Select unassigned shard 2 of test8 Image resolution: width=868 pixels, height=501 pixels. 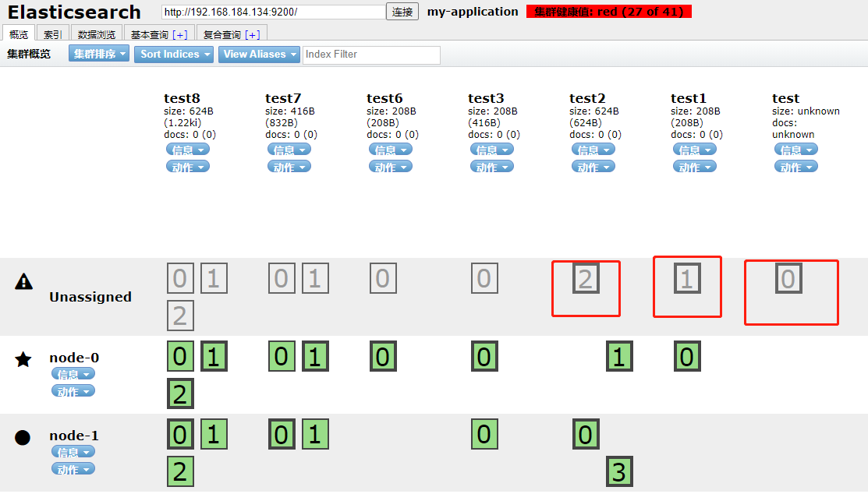pyautogui.click(x=180, y=316)
